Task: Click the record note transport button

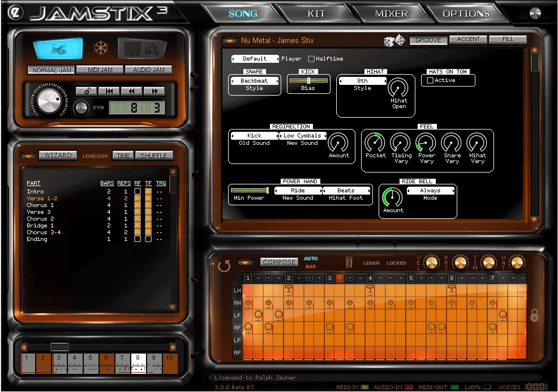Action: pos(87,91)
